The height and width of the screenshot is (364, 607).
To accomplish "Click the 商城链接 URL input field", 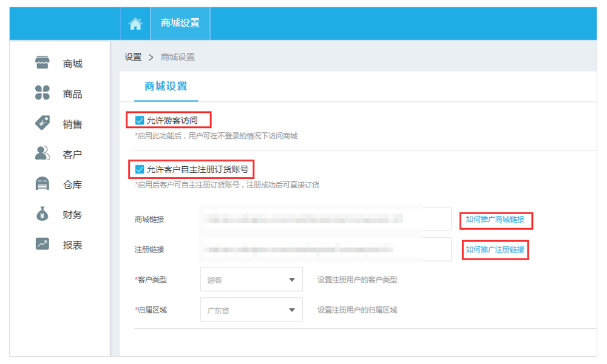I will (325, 219).
